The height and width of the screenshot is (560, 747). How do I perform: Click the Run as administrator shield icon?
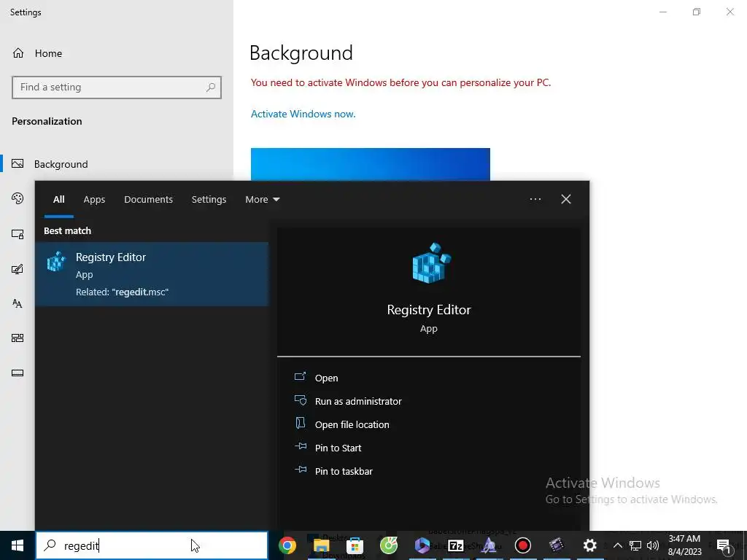coord(300,400)
